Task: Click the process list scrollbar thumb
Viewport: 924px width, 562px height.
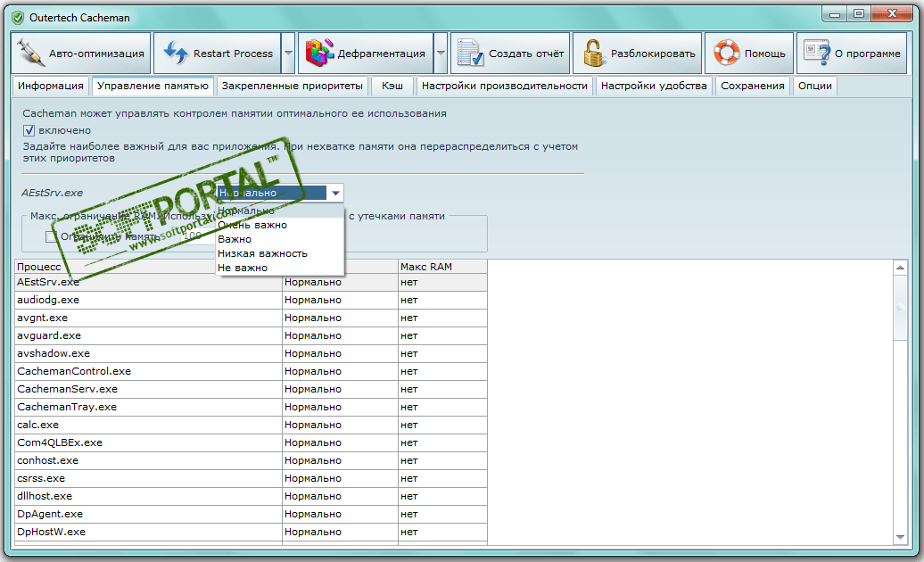Action: pyautogui.click(x=900, y=308)
